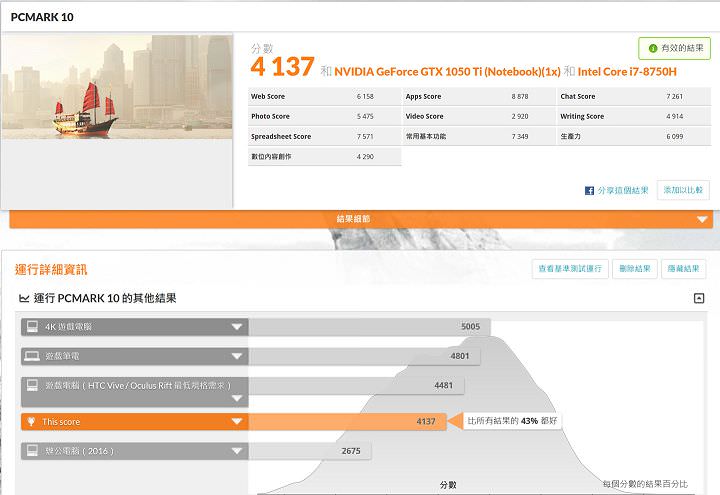
Task: Expand the gaming laptop dropdown arrow
Action: 237,356
